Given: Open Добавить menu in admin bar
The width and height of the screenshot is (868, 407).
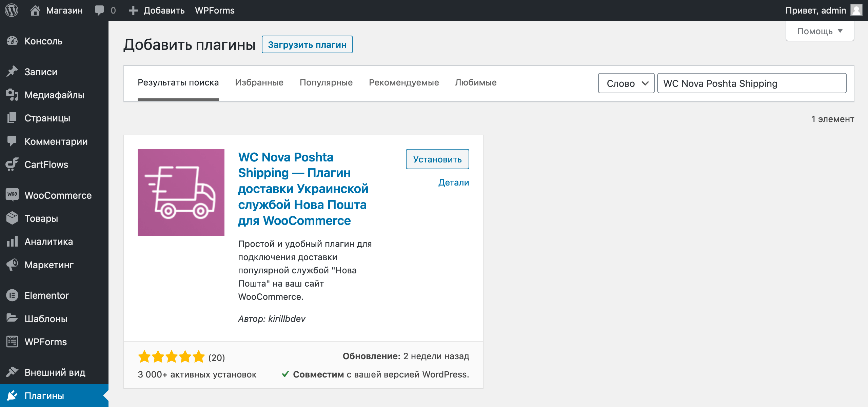Looking at the screenshot, I should 164,11.
